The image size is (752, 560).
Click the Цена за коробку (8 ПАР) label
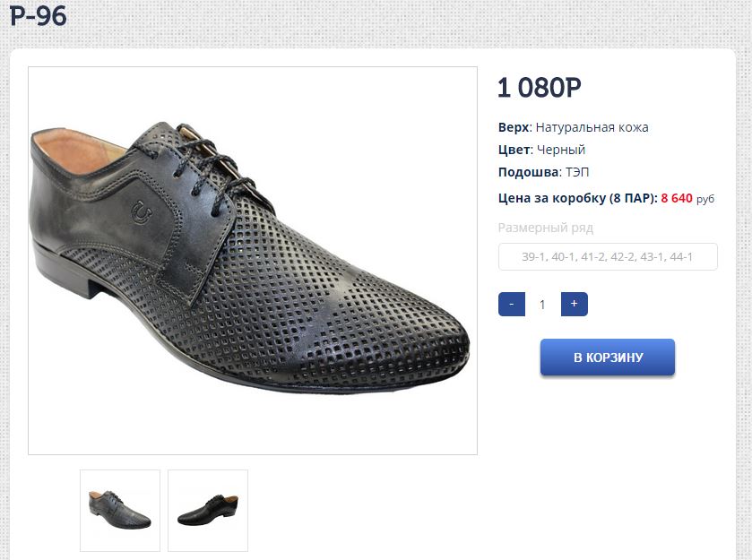point(577,198)
